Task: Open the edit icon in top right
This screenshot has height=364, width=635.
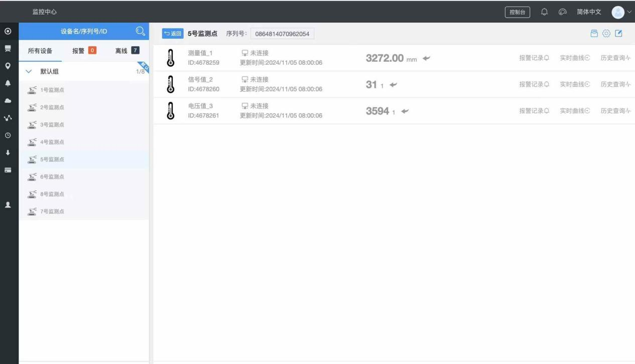Action: (619, 33)
